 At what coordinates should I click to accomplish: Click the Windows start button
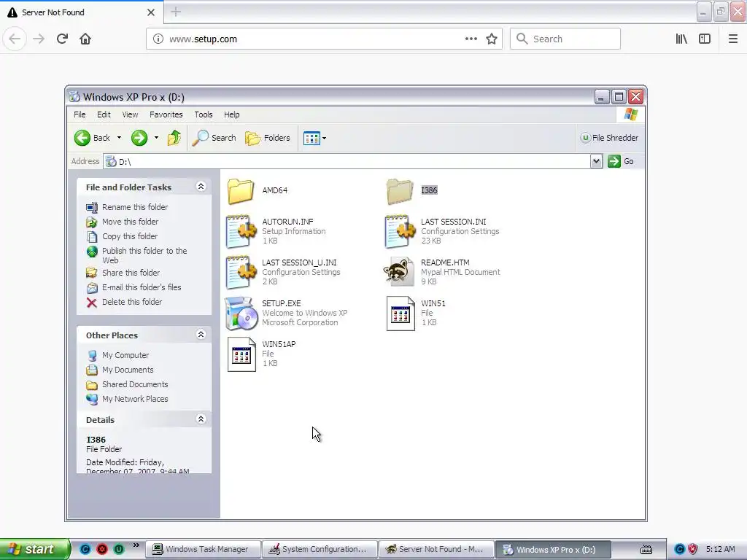point(34,549)
